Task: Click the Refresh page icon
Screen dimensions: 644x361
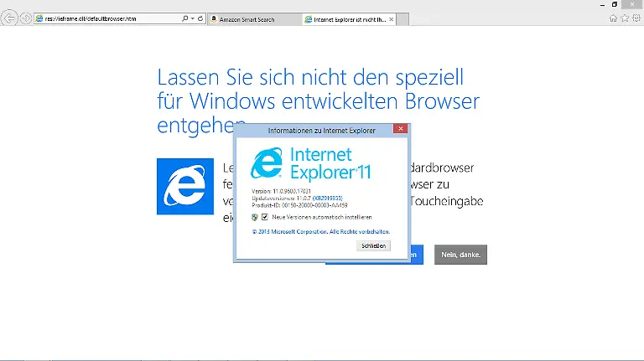Action: (200, 18)
